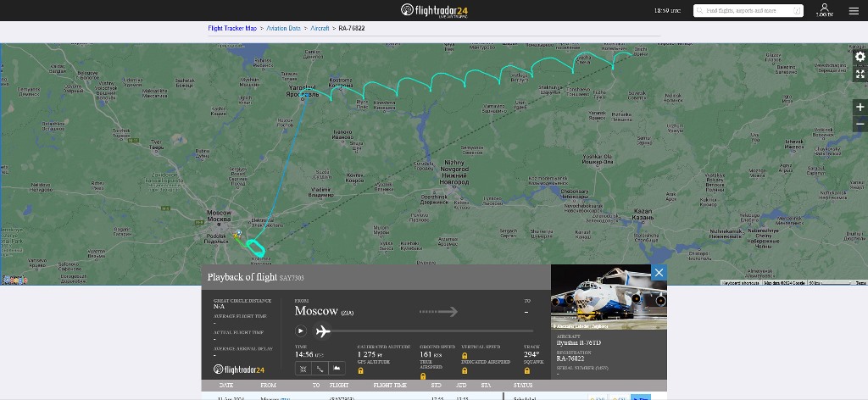Viewport: 868px width, 400px height.
Task: Open the hamburger main menu
Action: pos(853,10)
